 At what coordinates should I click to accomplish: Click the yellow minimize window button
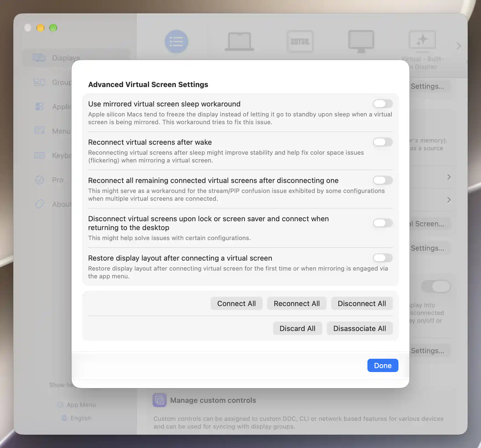pyautogui.click(x=40, y=28)
